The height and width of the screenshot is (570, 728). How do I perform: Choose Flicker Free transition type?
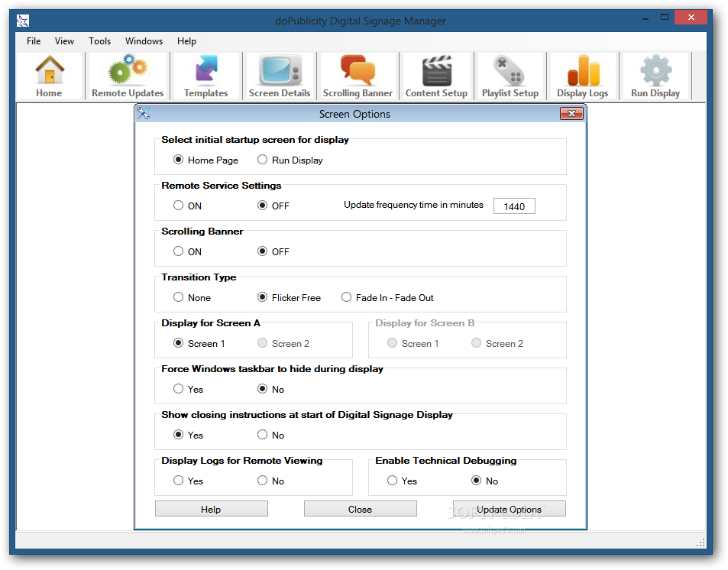(x=290, y=297)
